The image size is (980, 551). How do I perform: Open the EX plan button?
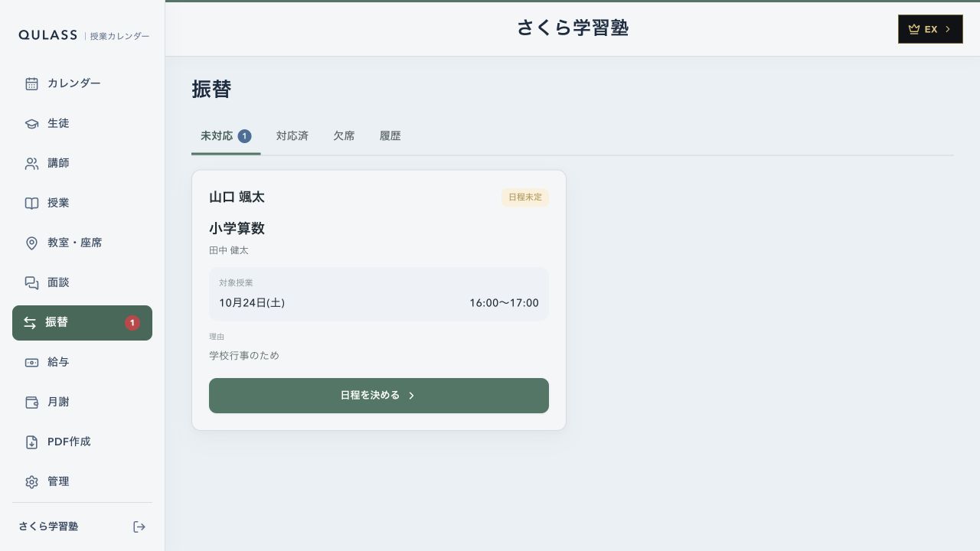coord(930,29)
